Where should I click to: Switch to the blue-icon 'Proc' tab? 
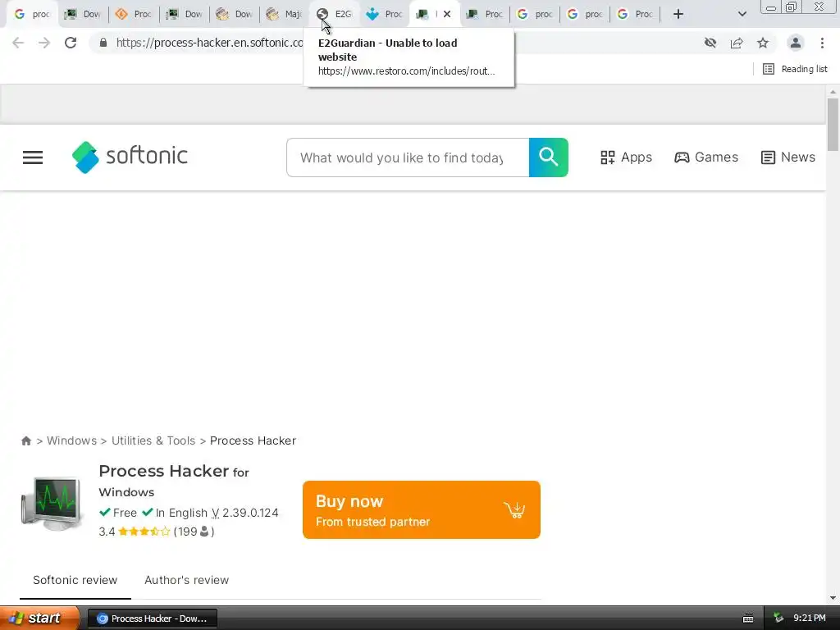(x=384, y=14)
